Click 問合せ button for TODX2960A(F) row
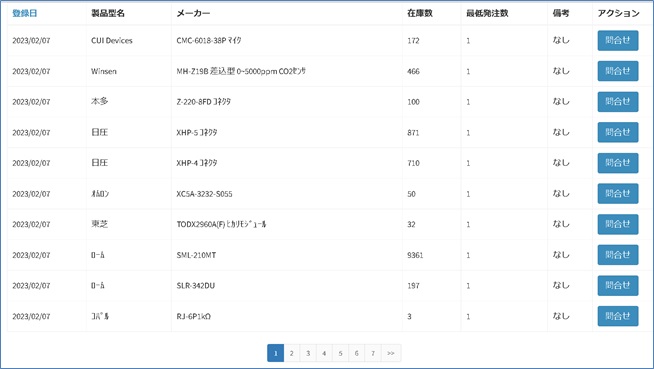The image size is (654, 369). [x=618, y=224]
